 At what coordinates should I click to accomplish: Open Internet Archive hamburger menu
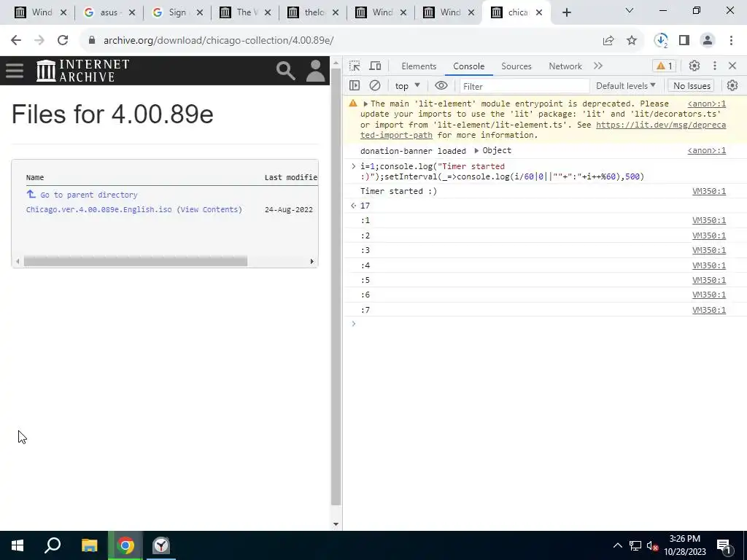pyautogui.click(x=15, y=71)
